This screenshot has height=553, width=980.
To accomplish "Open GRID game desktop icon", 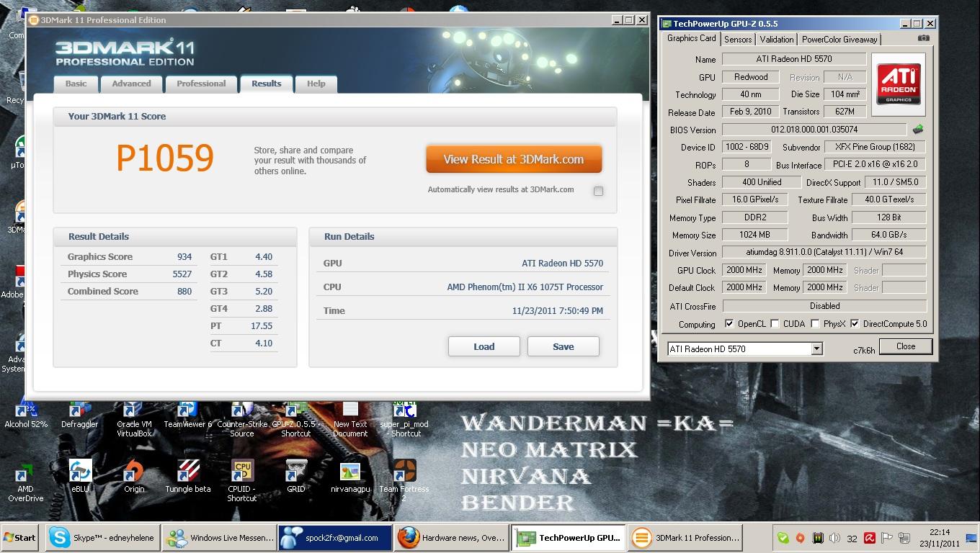I will (296, 477).
